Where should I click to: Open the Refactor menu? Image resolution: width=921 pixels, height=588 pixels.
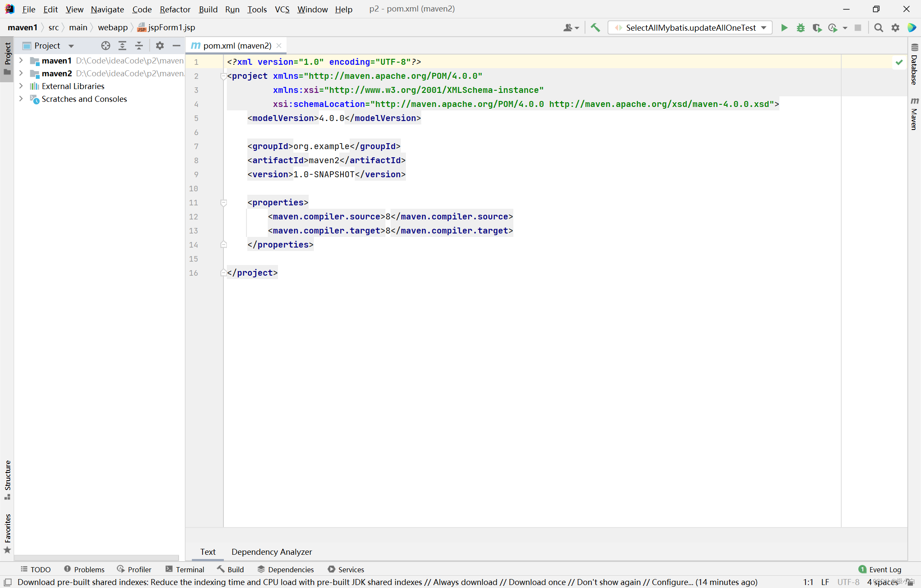click(x=175, y=9)
